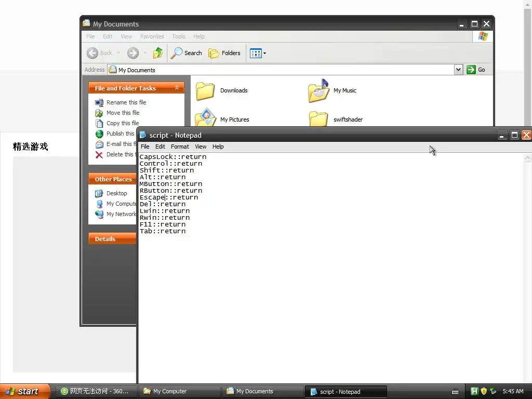Click the RButton::return line
532x399 pixels.
(x=170, y=191)
